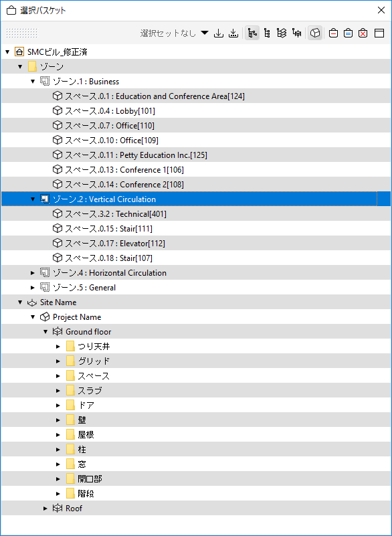This screenshot has width=392, height=536.
Task: Click the 柱 folder icon
Action: click(x=70, y=449)
